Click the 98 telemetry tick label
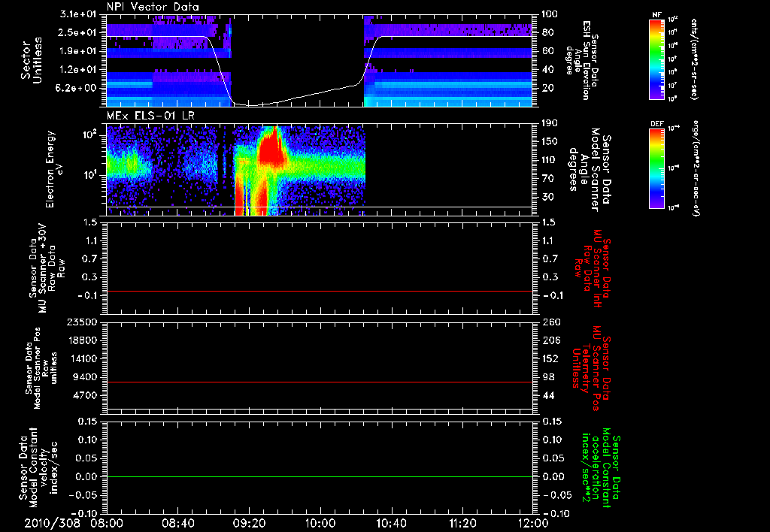The width and height of the screenshot is (770, 532). [x=548, y=377]
